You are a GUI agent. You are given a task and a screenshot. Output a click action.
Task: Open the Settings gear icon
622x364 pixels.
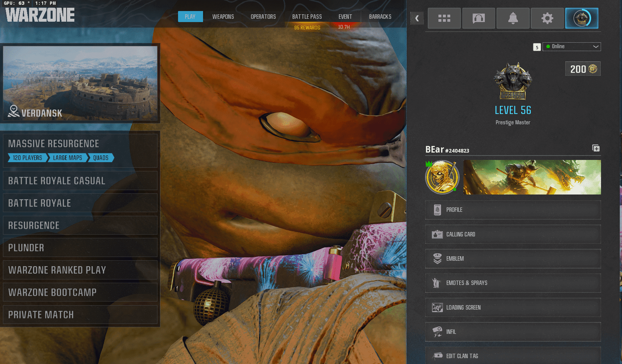pyautogui.click(x=547, y=18)
